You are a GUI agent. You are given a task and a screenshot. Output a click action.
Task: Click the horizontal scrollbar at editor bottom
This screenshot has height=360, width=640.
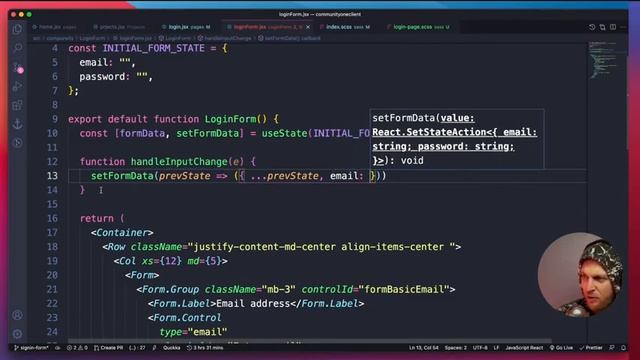[309, 341]
